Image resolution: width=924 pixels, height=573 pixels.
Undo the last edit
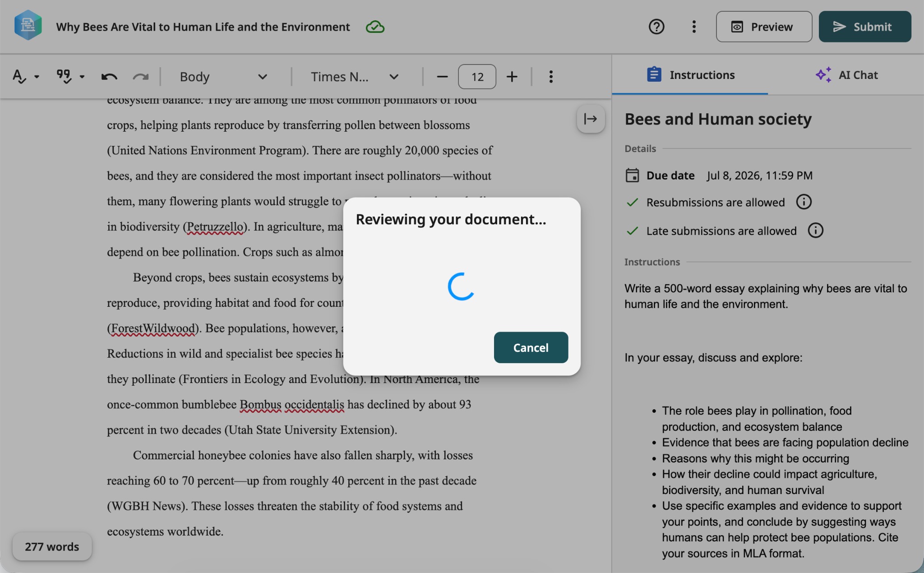(109, 77)
